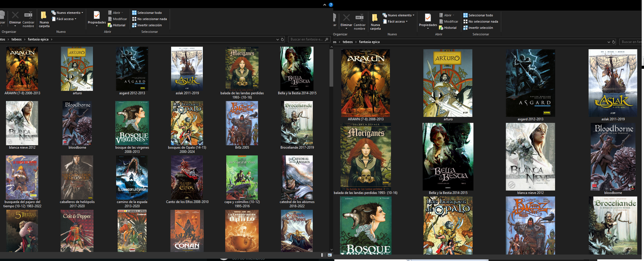Image resolution: width=644 pixels, height=261 pixels.
Task: Open Propiedades icon in left window
Action: tap(97, 16)
